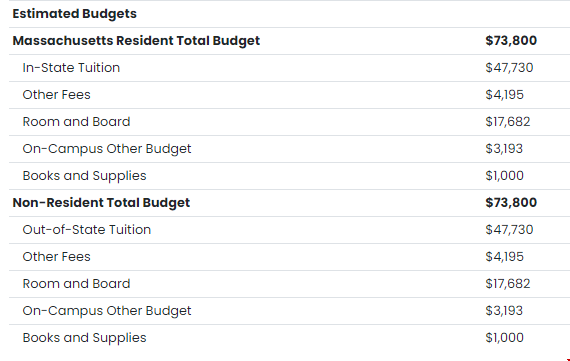Select the Massachusetts Resident Total Budget label
Screen dimensions: 570x361
pyautogui.click(x=136, y=41)
